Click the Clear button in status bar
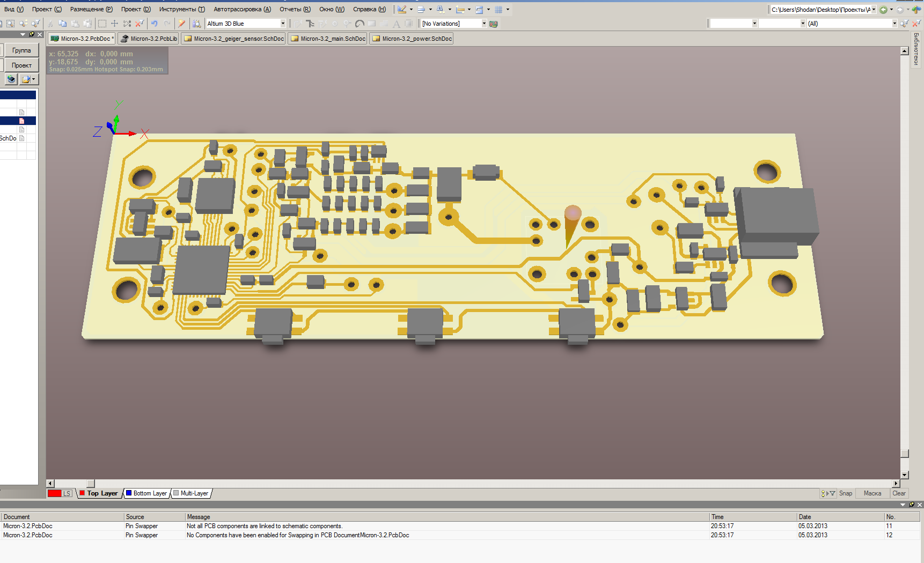924x563 pixels. tap(899, 493)
